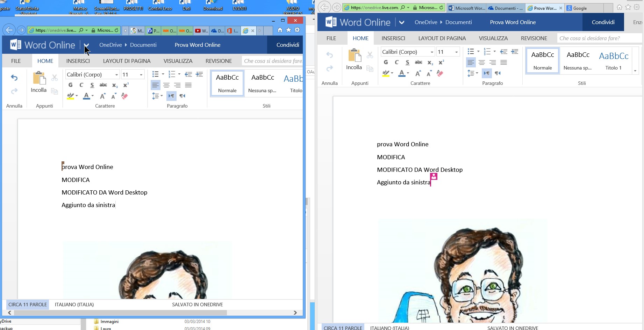Click 'Che cosa si desidera fare?' box, right window
644x330 pixels.
click(x=598, y=38)
